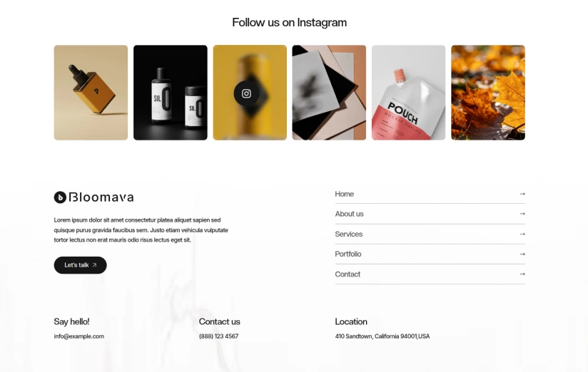Screen dimensions: 588x372
Task: Click the arrow beside Contact link
Action: 522,274
